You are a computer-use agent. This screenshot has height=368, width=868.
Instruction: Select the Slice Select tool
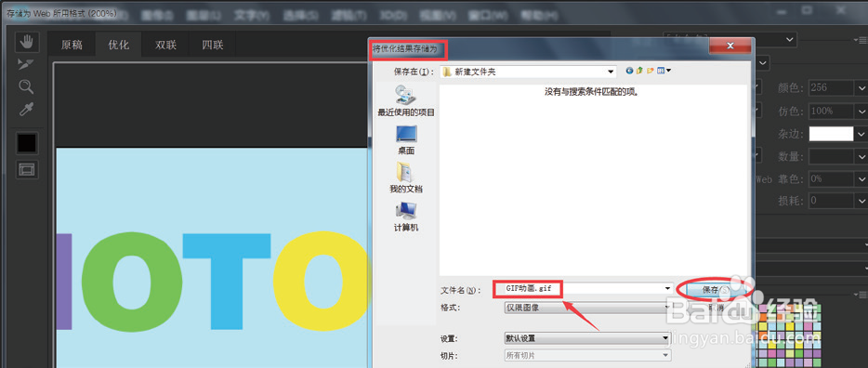26,64
